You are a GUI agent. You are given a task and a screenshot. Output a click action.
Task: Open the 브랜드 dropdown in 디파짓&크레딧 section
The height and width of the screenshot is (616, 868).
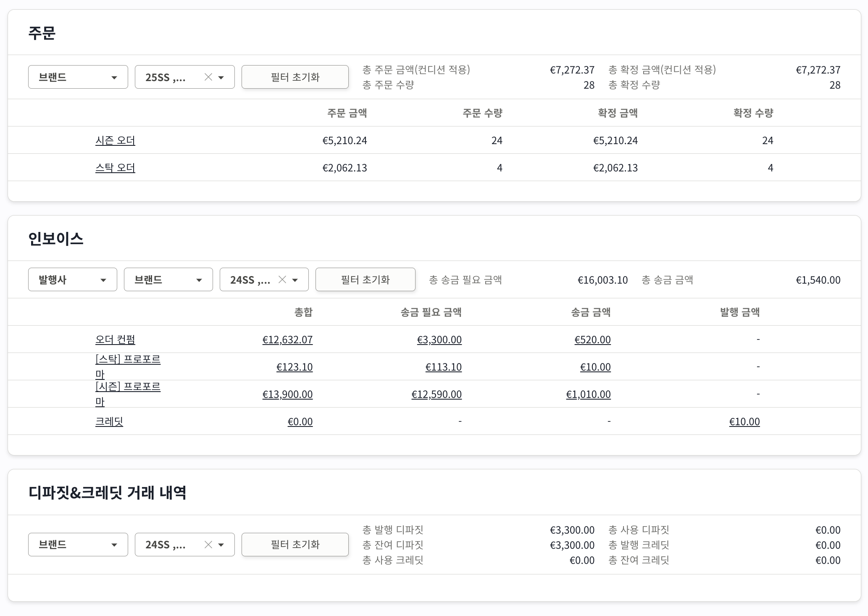pos(78,545)
